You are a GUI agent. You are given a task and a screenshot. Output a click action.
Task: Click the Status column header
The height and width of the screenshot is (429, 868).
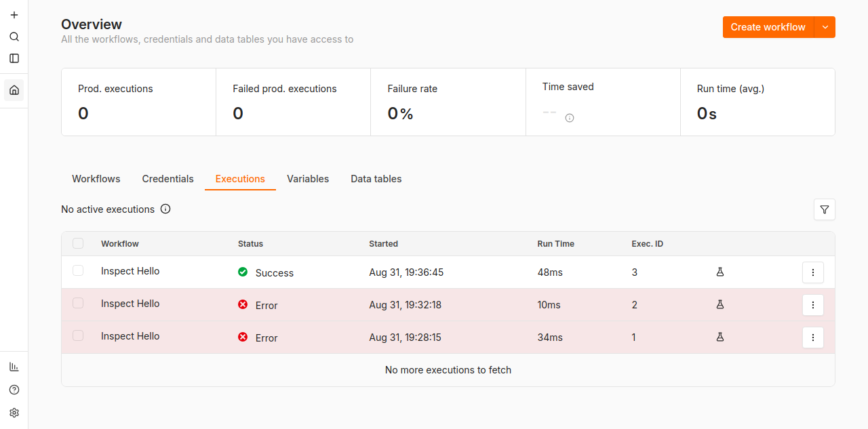click(250, 244)
